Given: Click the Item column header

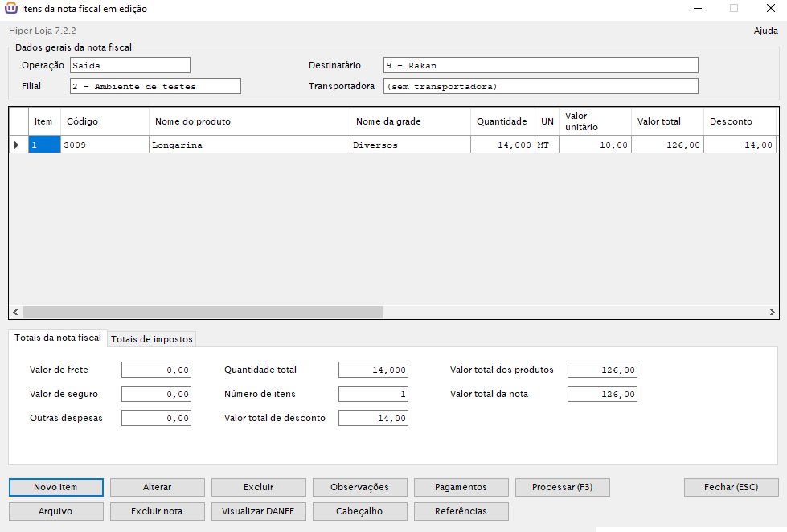Looking at the screenshot, I should click(44, 121).
